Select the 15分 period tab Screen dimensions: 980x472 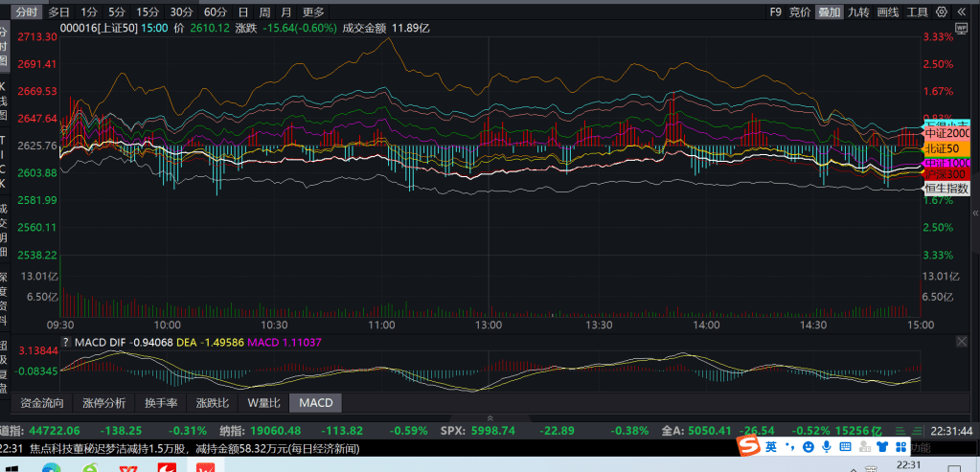coord(148,12)
